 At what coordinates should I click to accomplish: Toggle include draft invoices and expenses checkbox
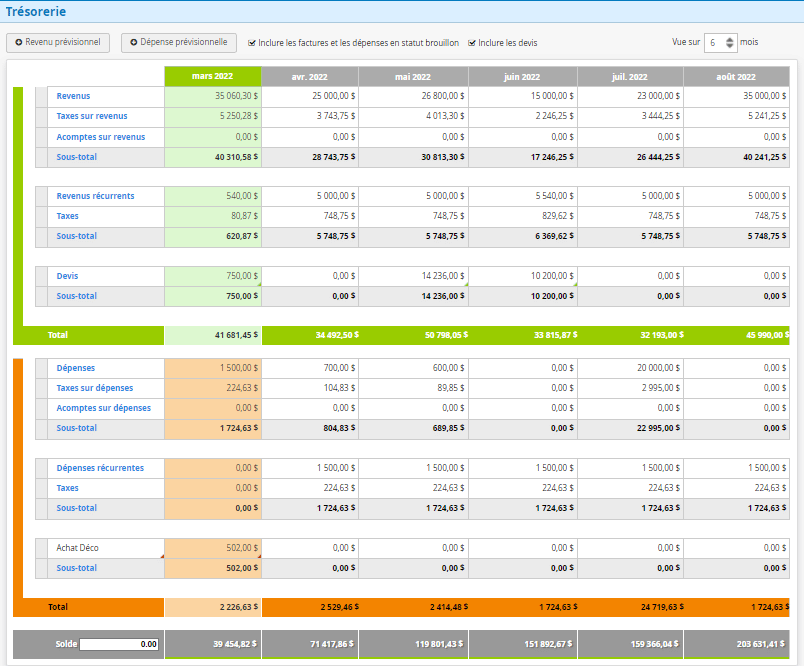251,43
